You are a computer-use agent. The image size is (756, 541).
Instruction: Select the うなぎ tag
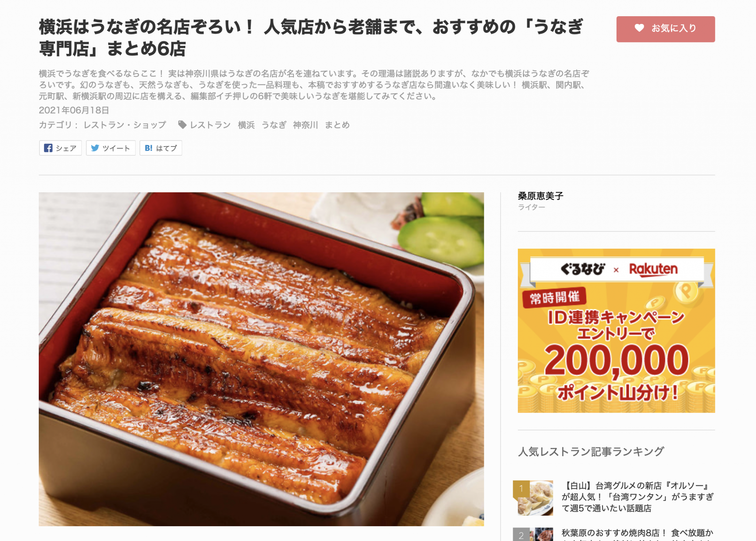point(274,125)
